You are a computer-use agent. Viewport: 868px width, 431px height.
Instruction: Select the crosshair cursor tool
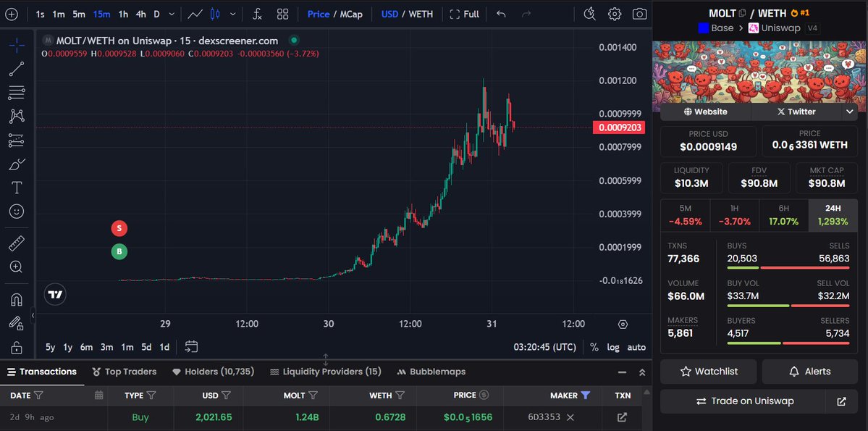coord(17,46)
